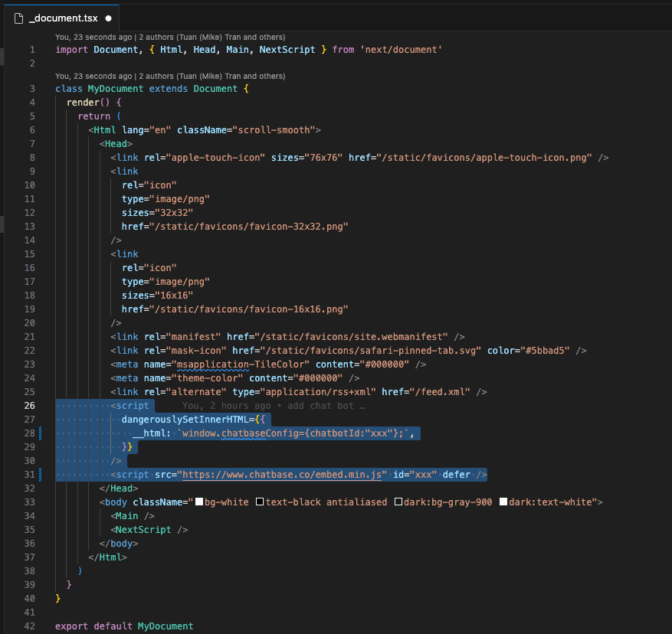Click the git change marker beside line 31

tap(40, 475)
